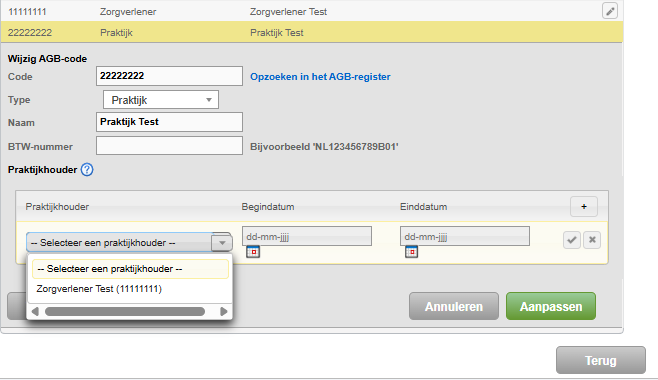Focus the Einddatum dd-mm-jjjj field
658x380 pixels.
click(465, 236)
